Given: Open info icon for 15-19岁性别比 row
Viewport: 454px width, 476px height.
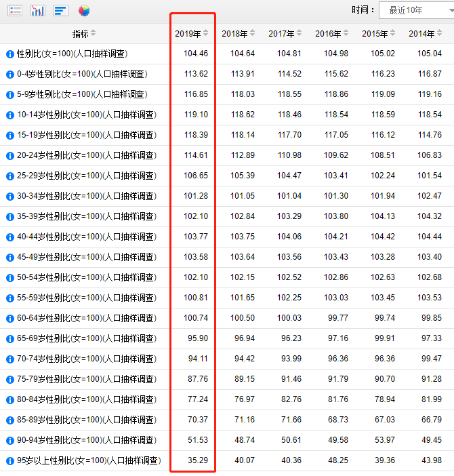Looking at the screenshot, I should tap(10, 136).
